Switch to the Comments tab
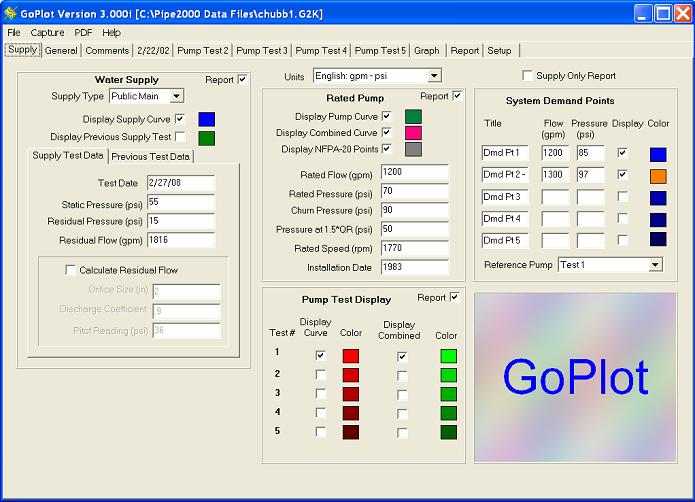695x502 pixels. click(x=107, y=51)
